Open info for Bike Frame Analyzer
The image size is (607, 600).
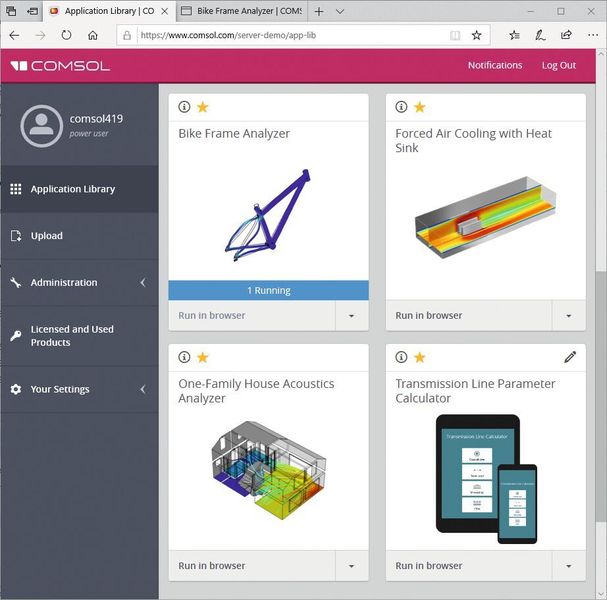coord(184,107)
